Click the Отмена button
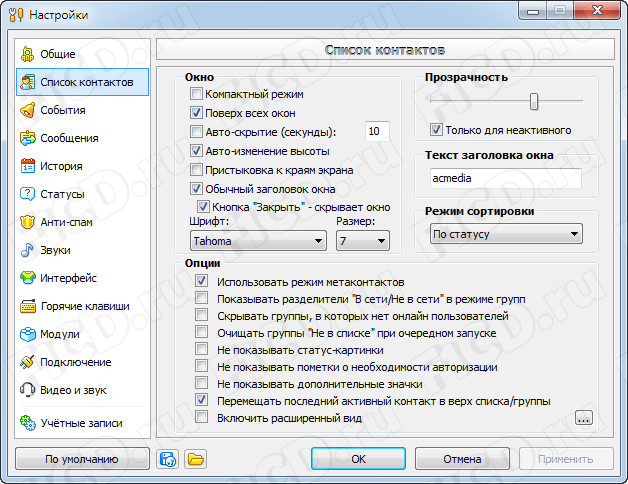 click(x=462, y=459)
